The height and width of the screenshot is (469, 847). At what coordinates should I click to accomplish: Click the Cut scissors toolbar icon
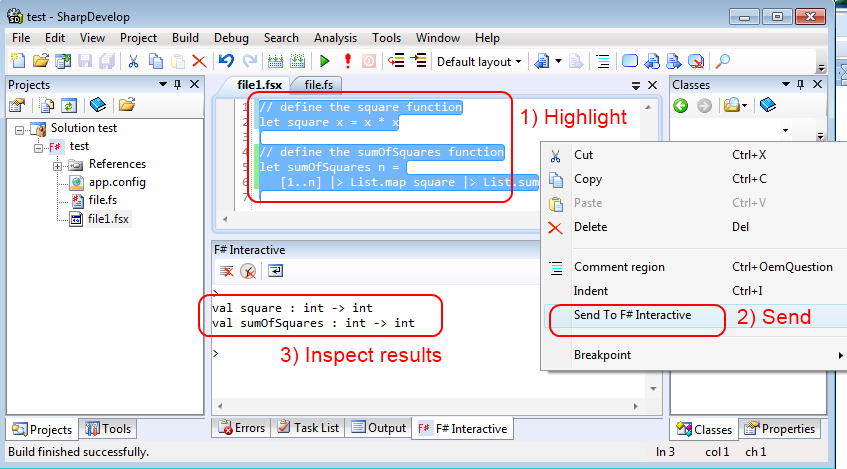(x=133, y=62)
